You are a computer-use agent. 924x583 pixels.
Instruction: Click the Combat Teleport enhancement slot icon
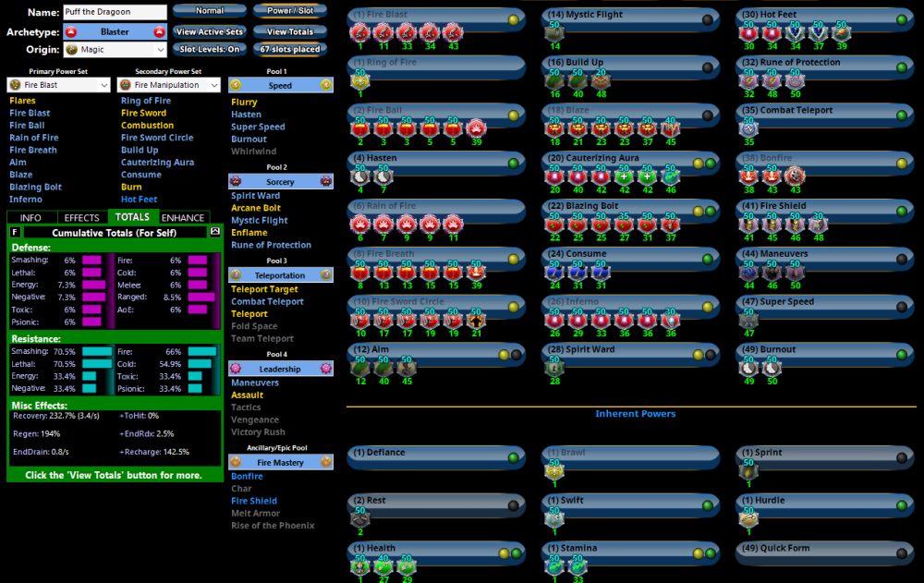point(748,128)
